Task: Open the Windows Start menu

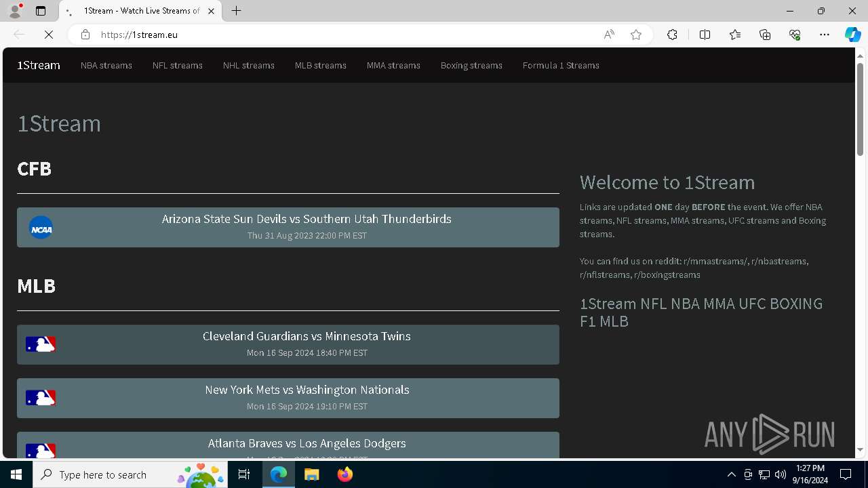Action: coord(16,474)
